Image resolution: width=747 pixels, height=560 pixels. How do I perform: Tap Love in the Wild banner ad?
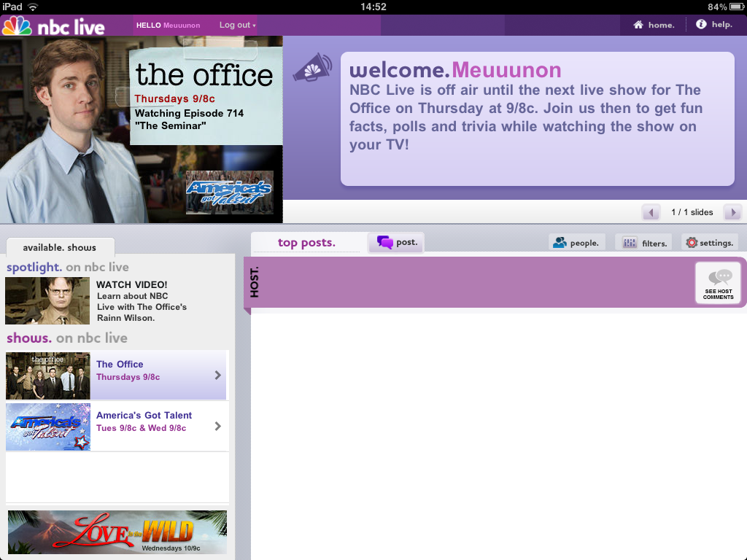click(x=117, y=532)
